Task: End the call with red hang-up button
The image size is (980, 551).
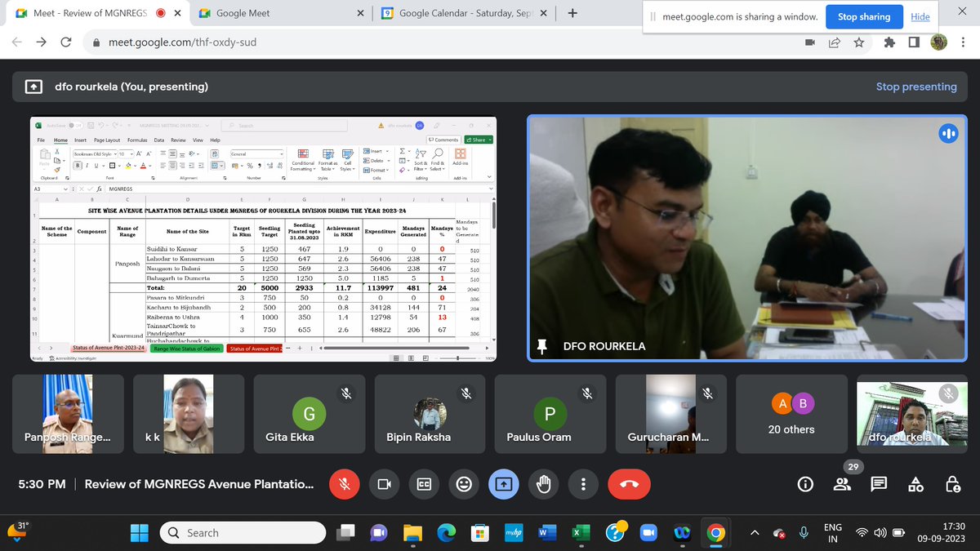Action: 628,483
